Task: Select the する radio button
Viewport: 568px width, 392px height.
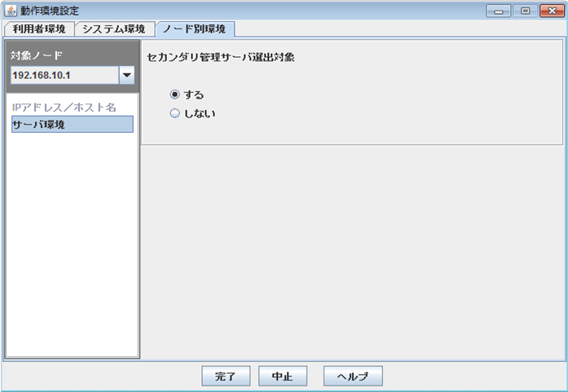Action: [174, 95]
